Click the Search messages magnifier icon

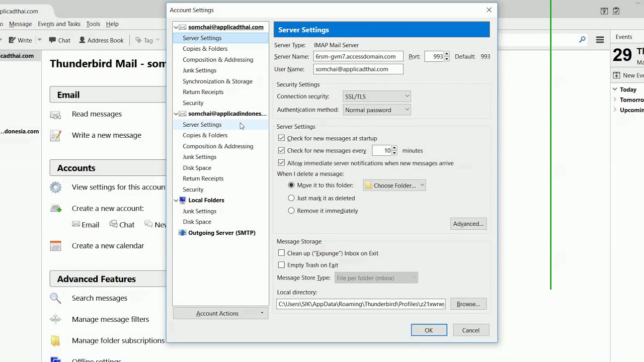point(55,298)
